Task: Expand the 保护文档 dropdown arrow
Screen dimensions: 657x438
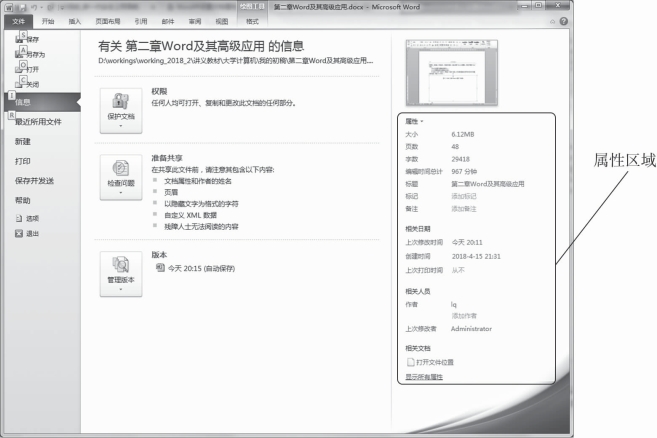Action: 121,126
